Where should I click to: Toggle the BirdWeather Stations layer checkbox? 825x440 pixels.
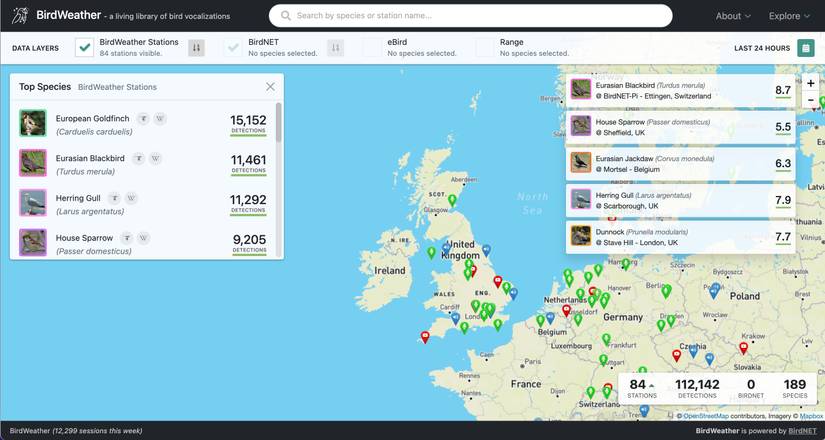(x=85, y=48)
